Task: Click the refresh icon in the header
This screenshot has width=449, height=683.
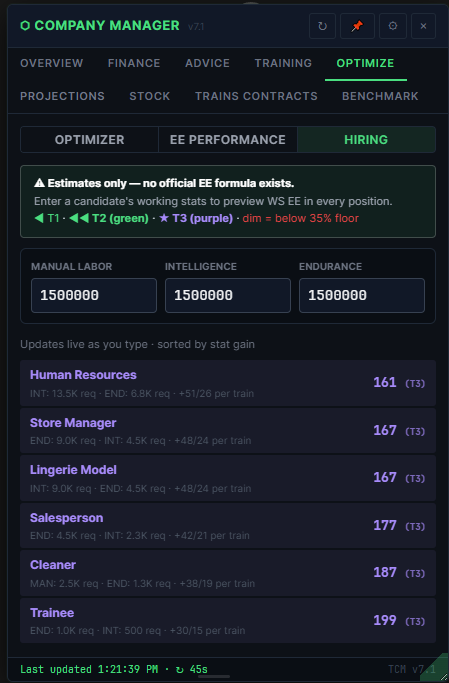Action: coord(322,26)
